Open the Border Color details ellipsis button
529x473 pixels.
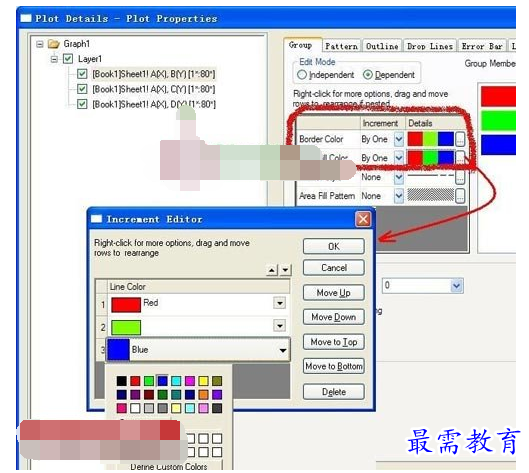(x=460, y=139)
